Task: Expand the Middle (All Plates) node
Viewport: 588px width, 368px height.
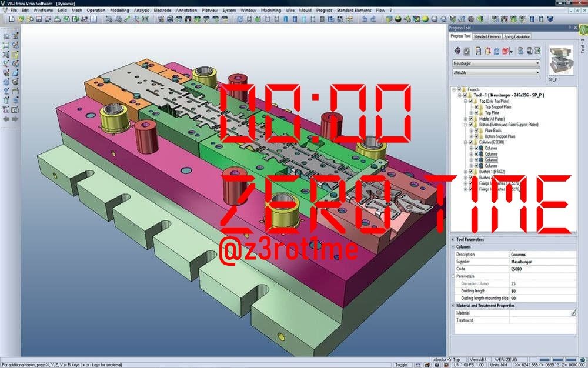Action: point(465,119)
